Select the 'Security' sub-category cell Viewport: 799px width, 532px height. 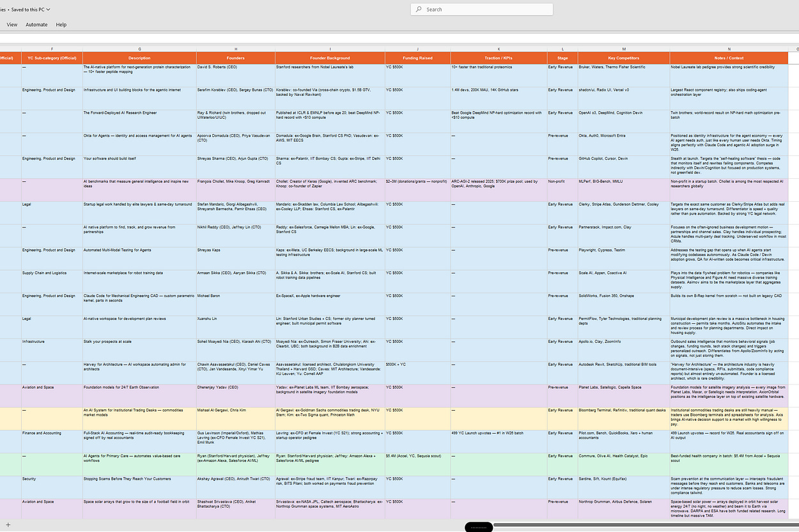pos(52,489)
